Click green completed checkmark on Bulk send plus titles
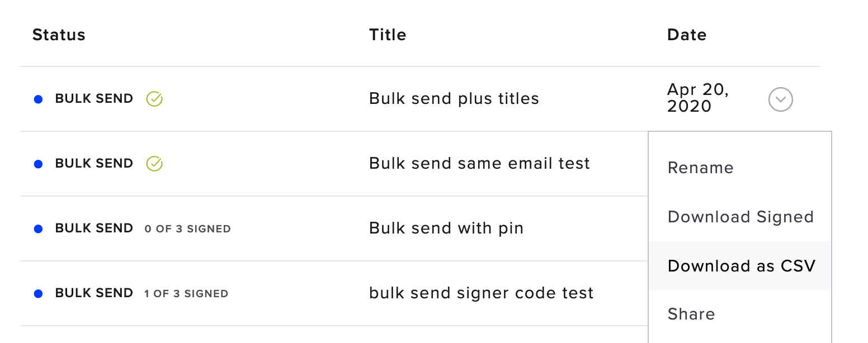Image resolution: width=868 pixels, height=343 pixels. point(154,99)
